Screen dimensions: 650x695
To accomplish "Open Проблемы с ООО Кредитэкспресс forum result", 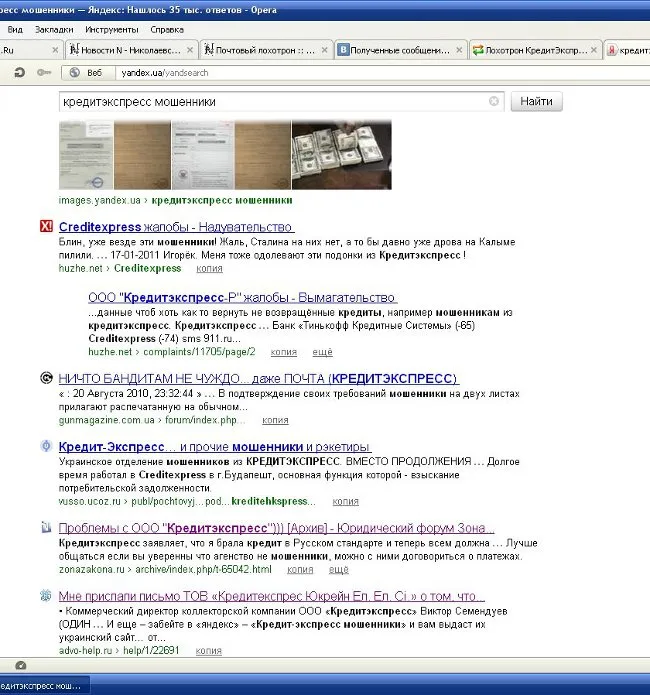I will 276,528.
